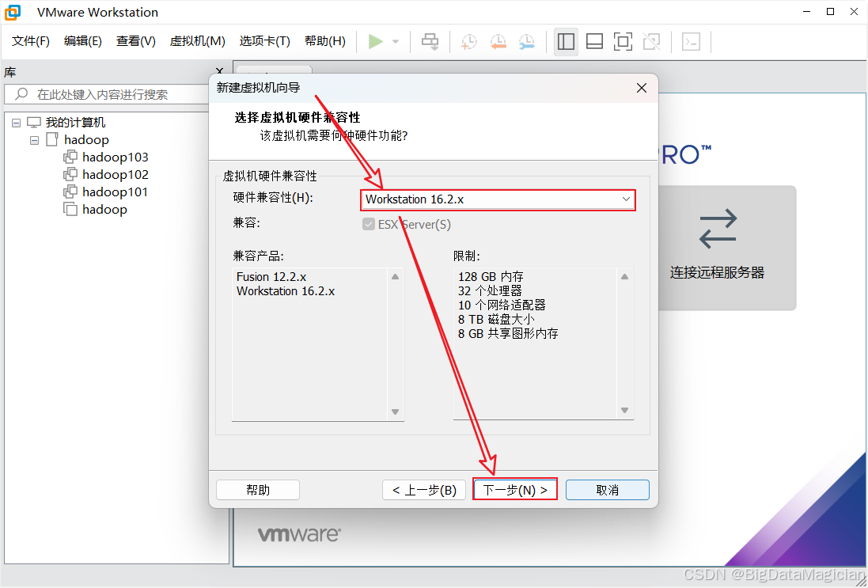Toggle the library sidebar view icon
This screenshot has width=868, height=588.
[x=566, y=41]
